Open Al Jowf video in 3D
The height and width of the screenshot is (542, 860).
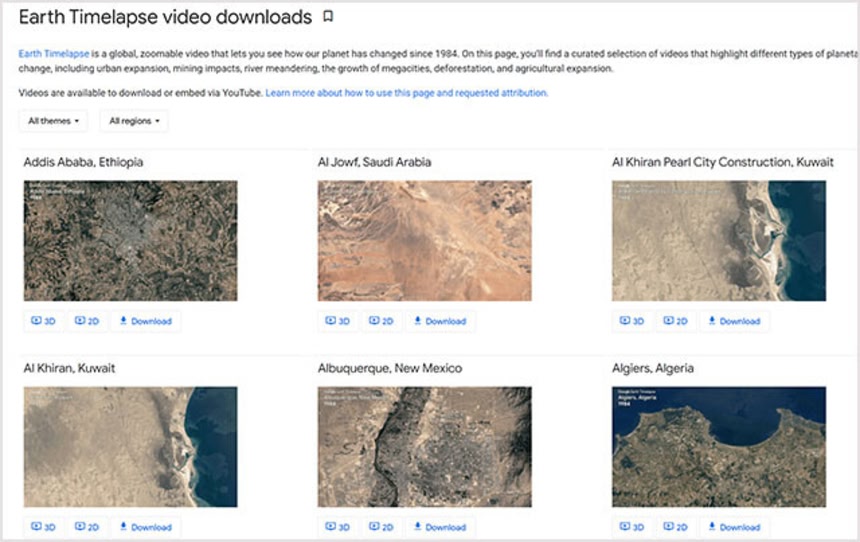point(338,321)
